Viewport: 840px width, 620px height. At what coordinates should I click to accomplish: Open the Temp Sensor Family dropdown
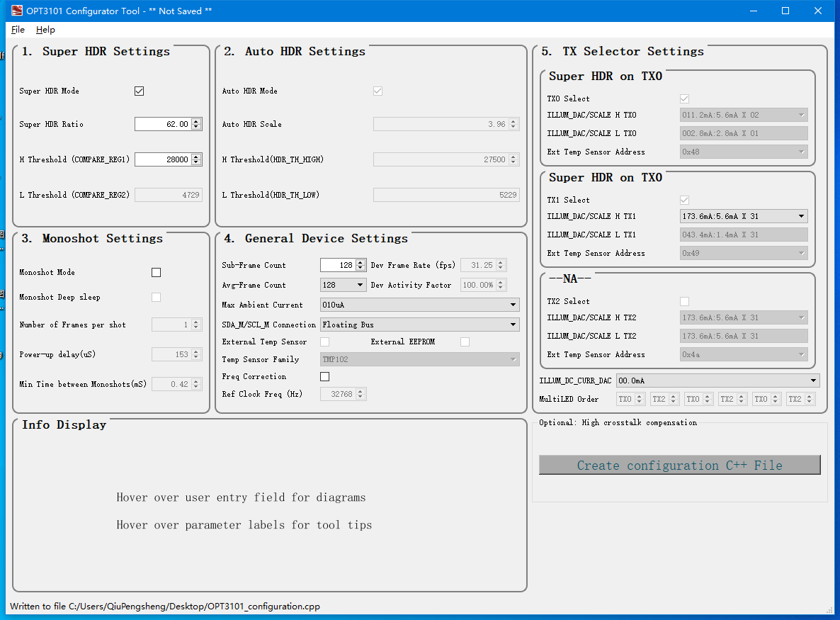coord(419,359)
